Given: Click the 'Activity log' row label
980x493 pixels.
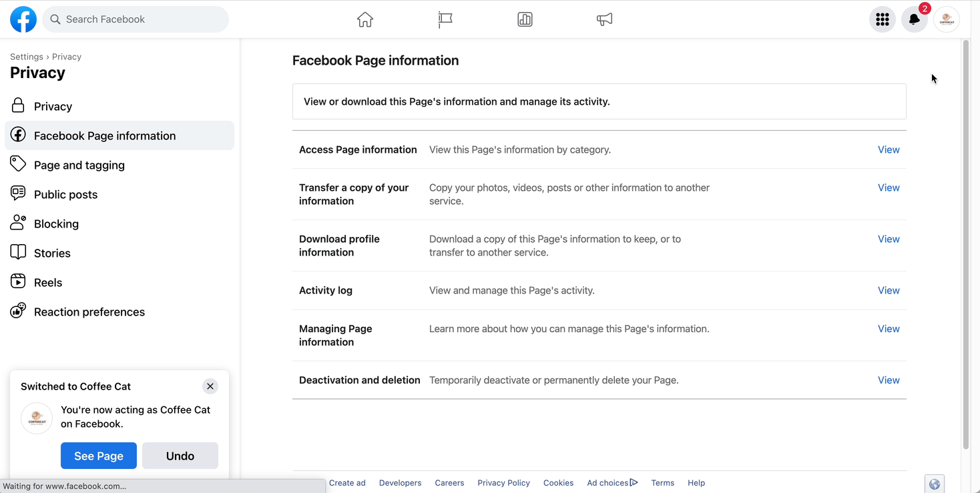Looking at the screenshot, I should pos(326,290).
